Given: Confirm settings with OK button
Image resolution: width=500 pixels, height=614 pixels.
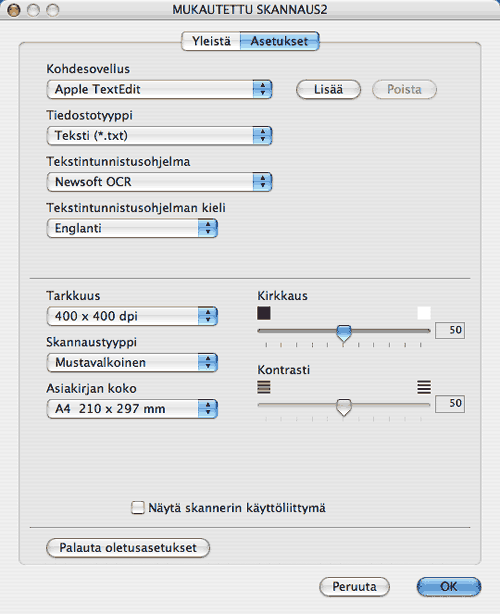Looking at the screenshot, I should [x=449, y=587].
